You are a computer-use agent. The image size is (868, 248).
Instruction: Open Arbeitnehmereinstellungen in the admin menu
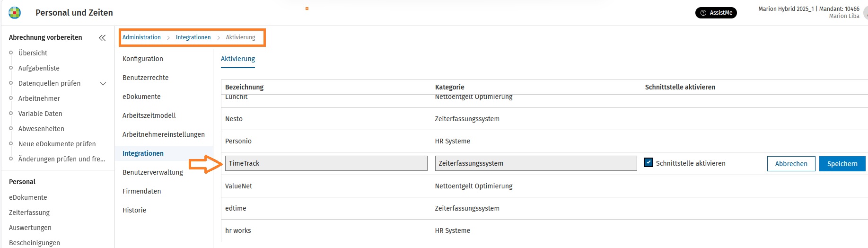coord(164,134)
